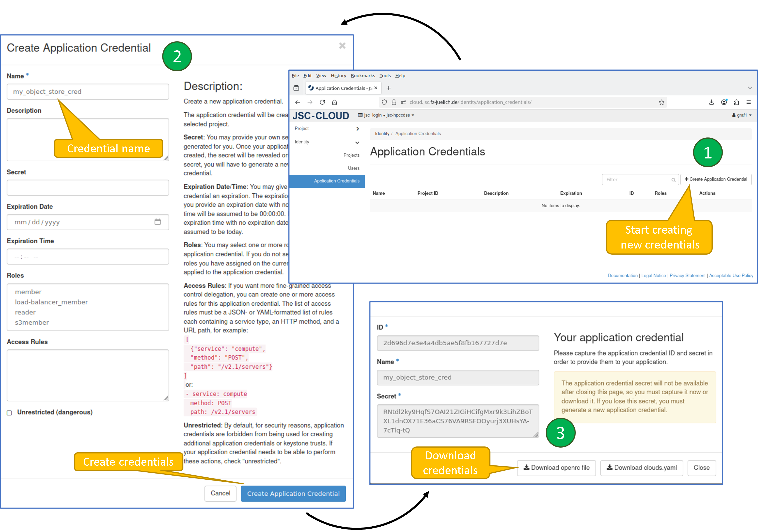Go to browser home page icon
This screenshot has height=532, width=758.
pos(334,102)
